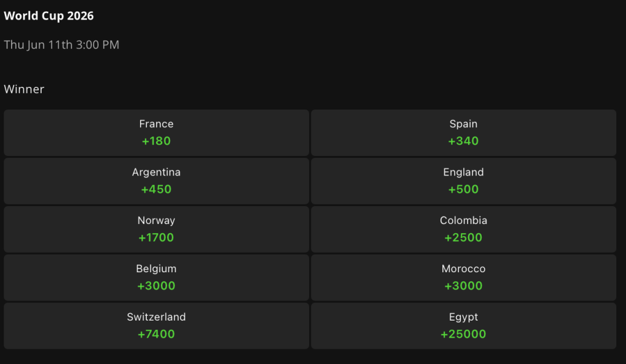Select Norway in the Winner market
Image resolution: width=626 pixels, height=364 pixels.
156,229
